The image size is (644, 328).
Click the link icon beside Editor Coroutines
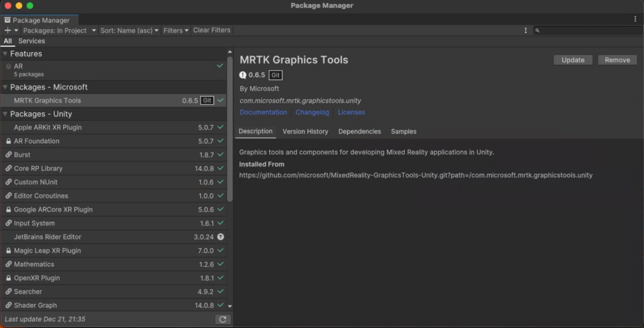point(8,196)
